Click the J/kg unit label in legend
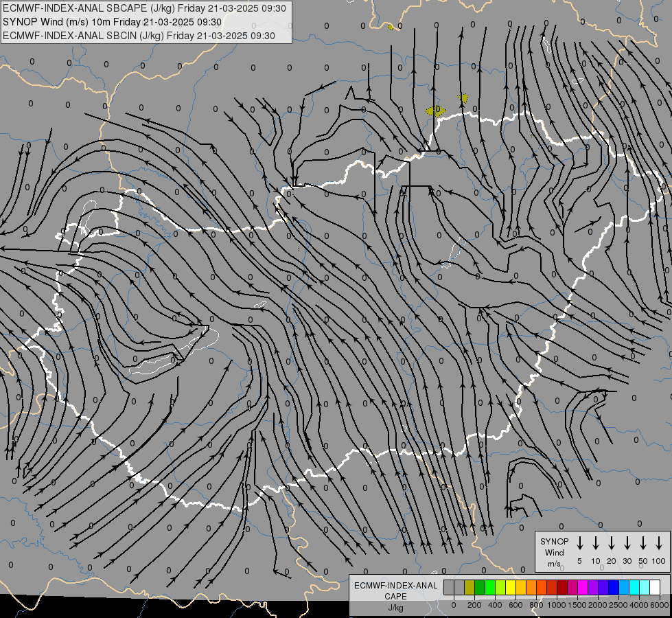The height and width of the screenshot is (618, 672). (395, 608)
